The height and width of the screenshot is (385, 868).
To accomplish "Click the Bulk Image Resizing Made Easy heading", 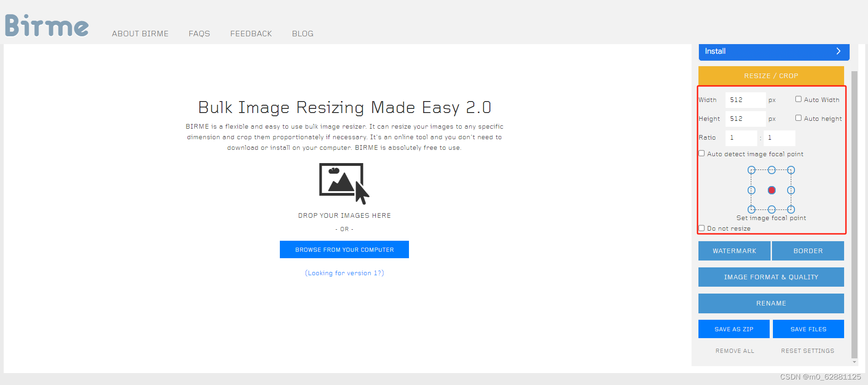I will [344, 107].
